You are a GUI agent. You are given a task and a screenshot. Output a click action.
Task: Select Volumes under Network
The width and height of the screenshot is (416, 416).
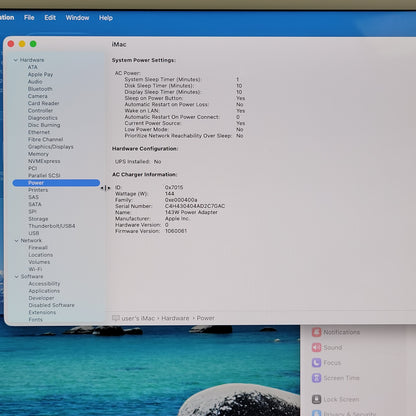(x=39, y=262)
